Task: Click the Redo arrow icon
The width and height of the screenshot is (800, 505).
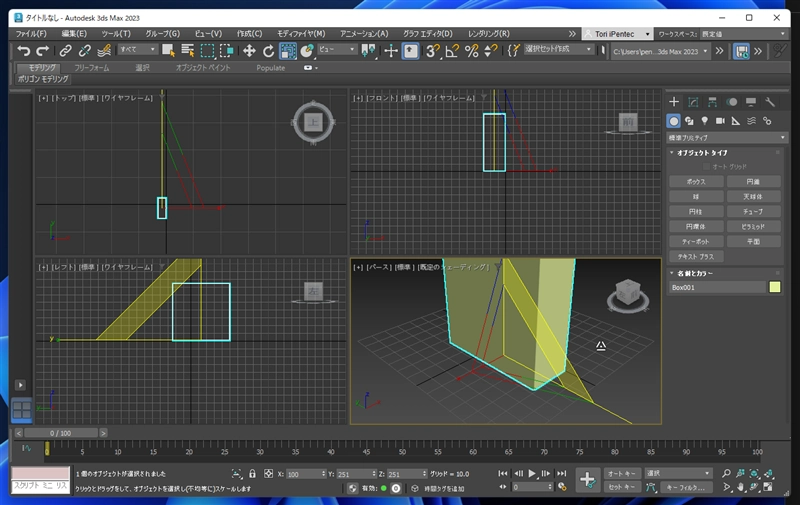Action: (x=42, y=50)
